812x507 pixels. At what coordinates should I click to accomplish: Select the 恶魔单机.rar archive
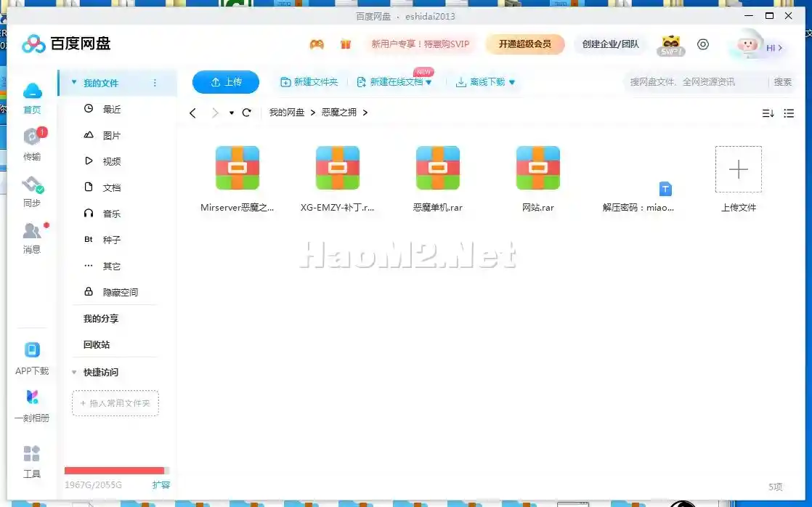click(x=437, y=179)
